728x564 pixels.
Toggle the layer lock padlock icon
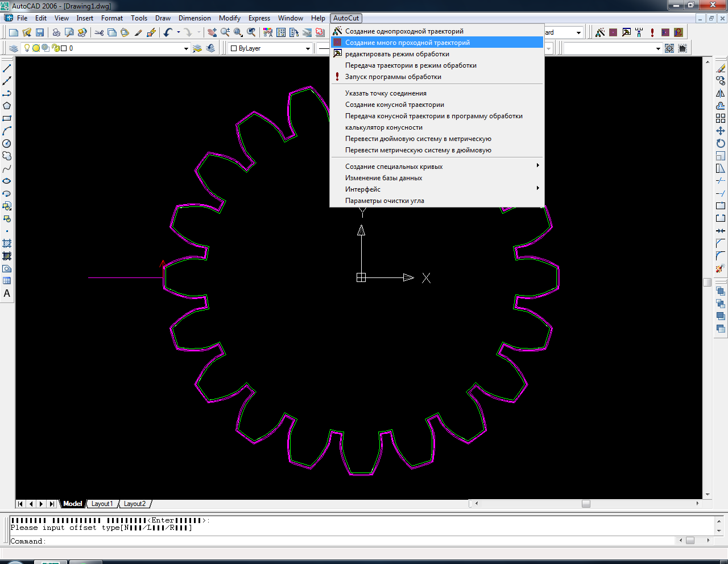pos(55,48)
